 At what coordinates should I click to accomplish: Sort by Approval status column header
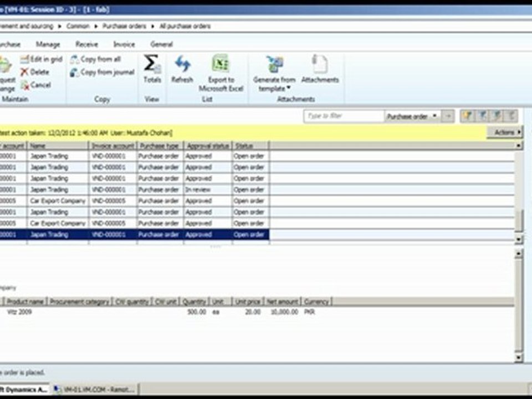click(x=207, y=146)
